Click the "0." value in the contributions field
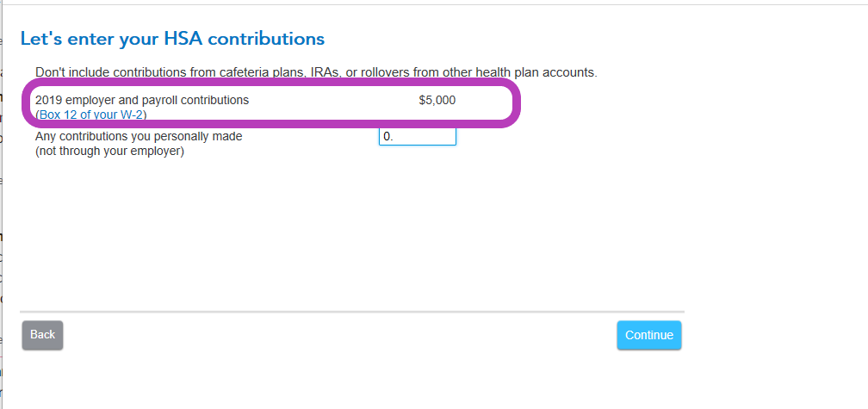 point(388,136)
